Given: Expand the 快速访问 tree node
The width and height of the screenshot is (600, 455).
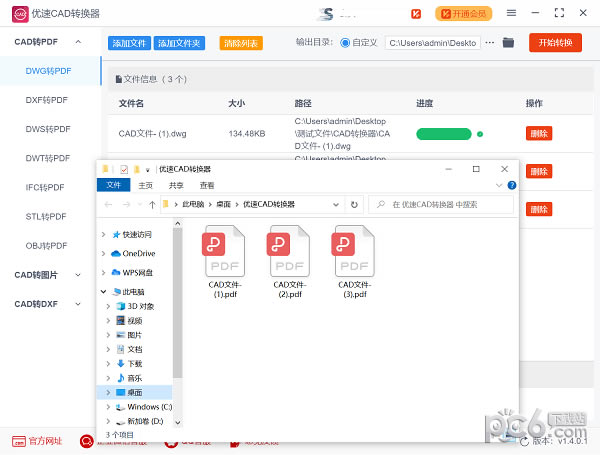Looking at the screenshot, I should click(x=103, y=235).
